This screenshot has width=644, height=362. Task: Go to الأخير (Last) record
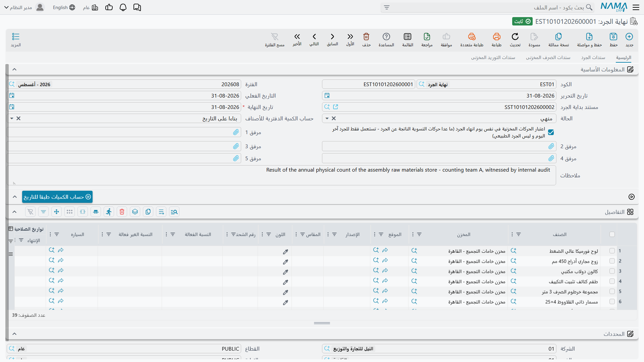(x=297, y=37)
